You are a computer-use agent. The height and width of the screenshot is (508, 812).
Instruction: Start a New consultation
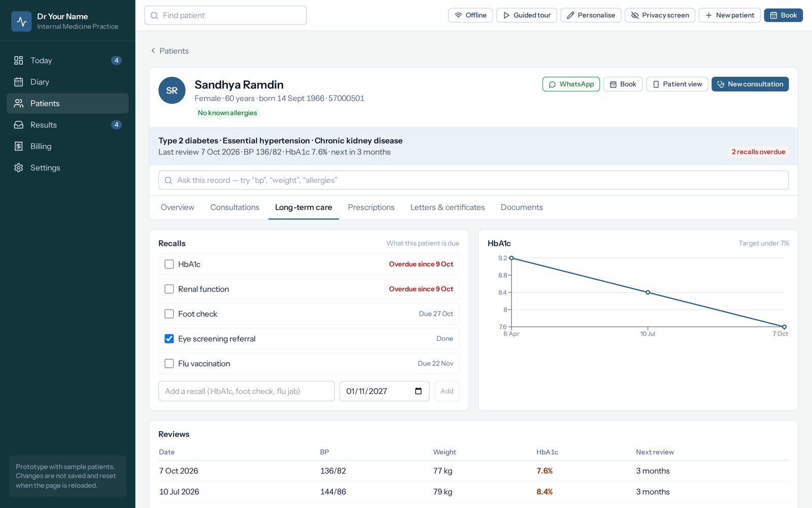tap(750, 84)
